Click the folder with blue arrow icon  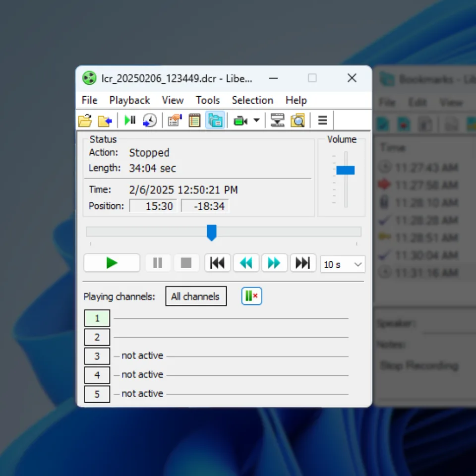tap(105, 121)
